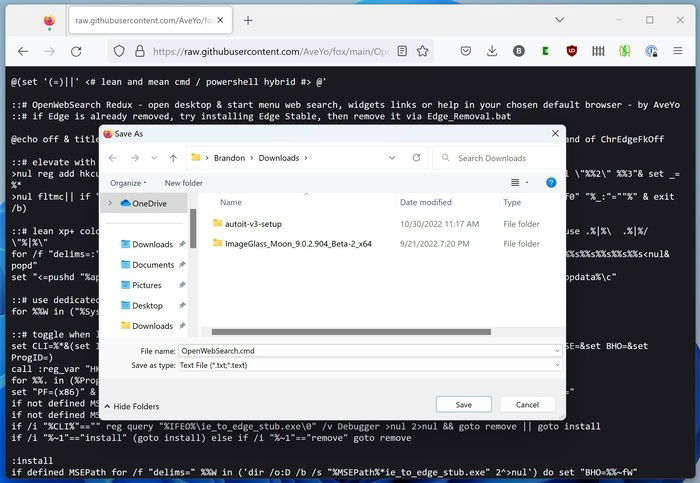The height and width of the screenshot is (483, 700).
Task: Open the Pocket save icon in toolbar
Action: click(x=466, y=51)
